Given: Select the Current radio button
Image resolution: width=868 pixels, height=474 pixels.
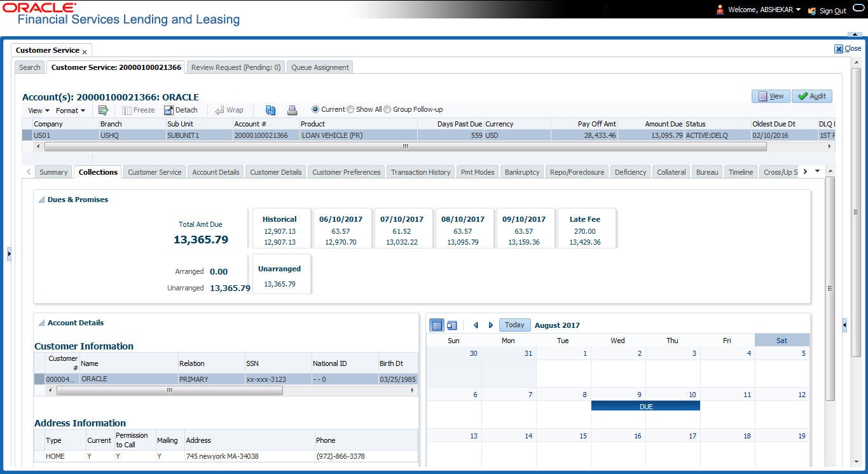Looking at the screenshot, I should [x=315, y=109].
